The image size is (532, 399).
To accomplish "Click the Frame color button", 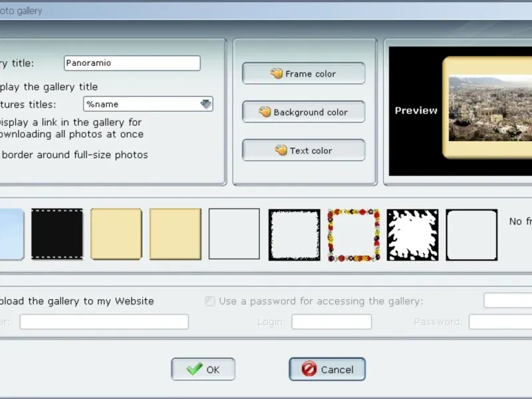I will coord(304,73).
